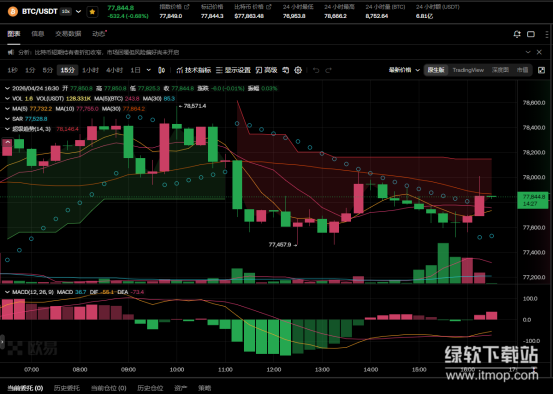Collapse the VOL indicator row chevron

(7, 99)
